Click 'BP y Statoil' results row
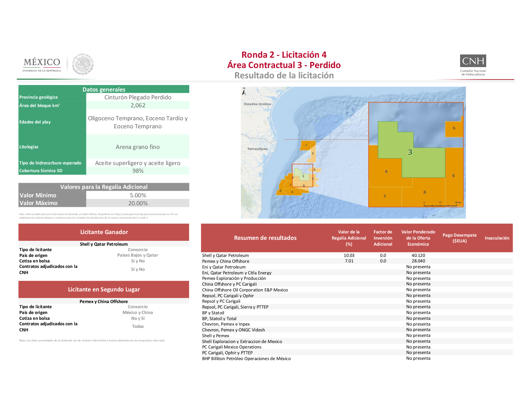 coord(357,313)
